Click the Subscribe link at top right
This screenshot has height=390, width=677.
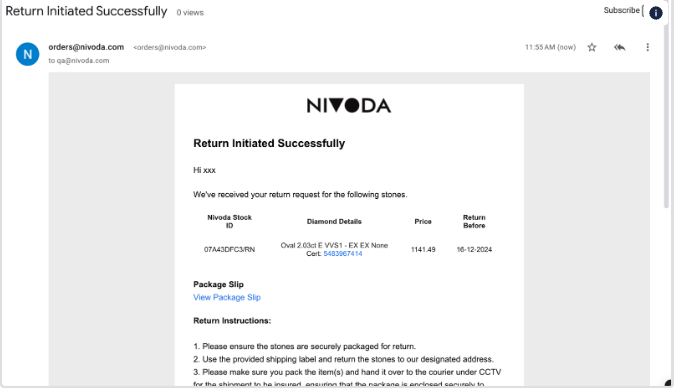tap(621, 10)
